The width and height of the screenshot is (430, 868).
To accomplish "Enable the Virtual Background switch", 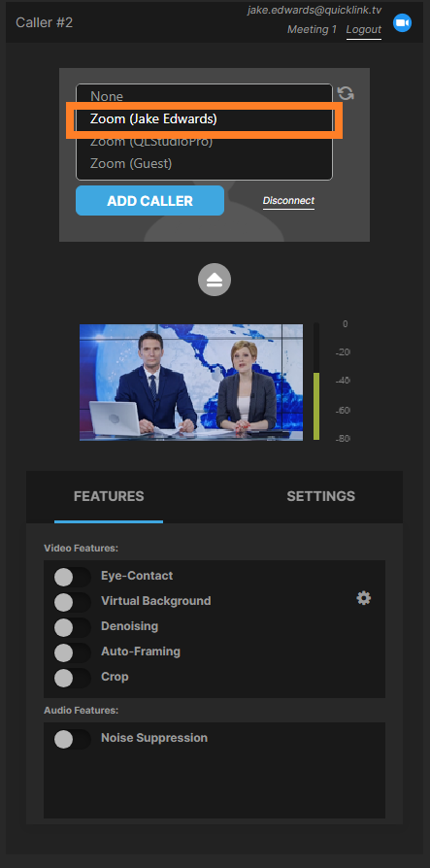I will click(x=73, y=602).
